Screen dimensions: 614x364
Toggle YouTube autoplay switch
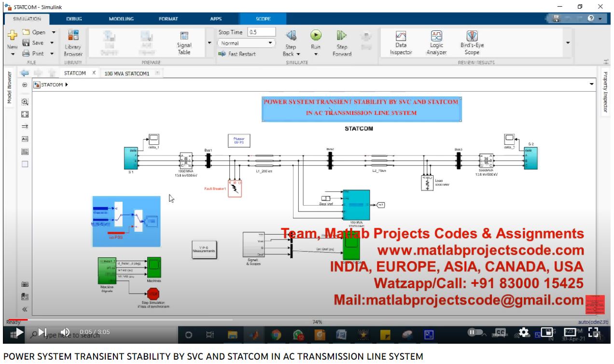pos(475,332)
